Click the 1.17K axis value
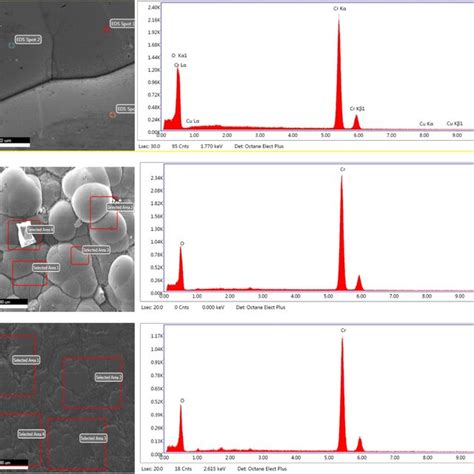474x474 pixels. [157, 336]
